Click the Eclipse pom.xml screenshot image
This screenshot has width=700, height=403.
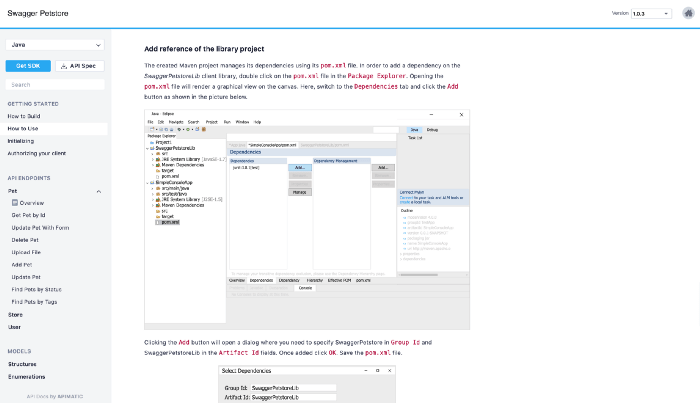[x=307, y=220]
